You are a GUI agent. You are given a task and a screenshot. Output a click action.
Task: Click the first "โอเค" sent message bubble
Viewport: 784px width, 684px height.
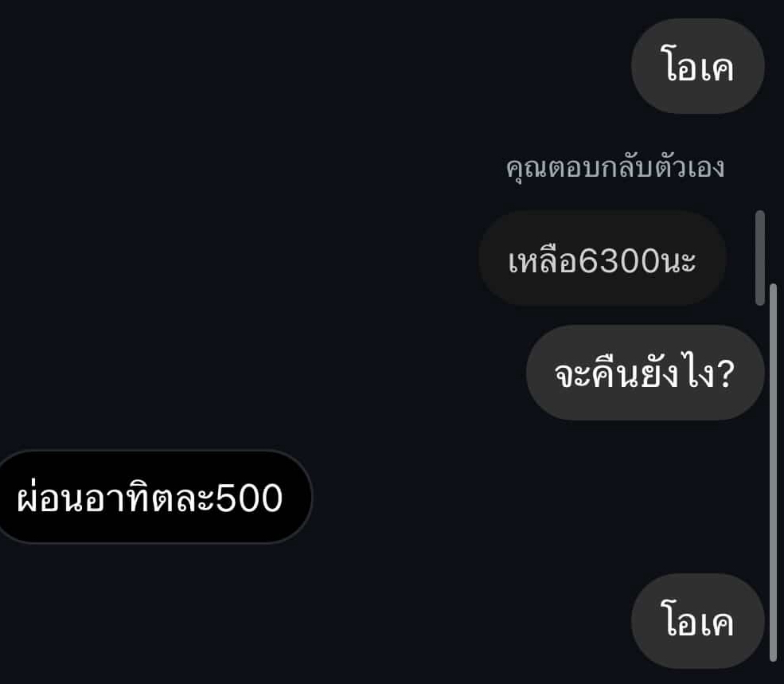pos(697,66)
